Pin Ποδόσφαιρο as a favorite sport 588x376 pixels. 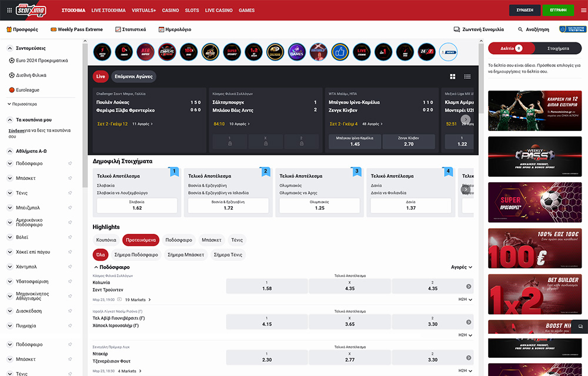(70, 163)
